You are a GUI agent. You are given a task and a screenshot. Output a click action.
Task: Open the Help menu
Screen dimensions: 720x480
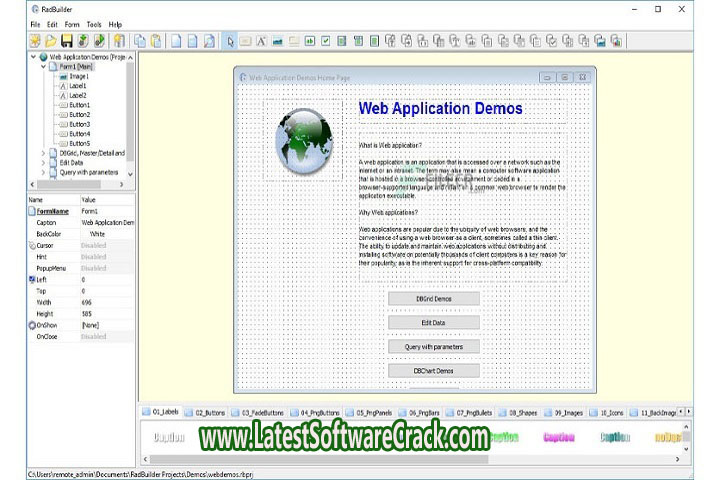115,24
